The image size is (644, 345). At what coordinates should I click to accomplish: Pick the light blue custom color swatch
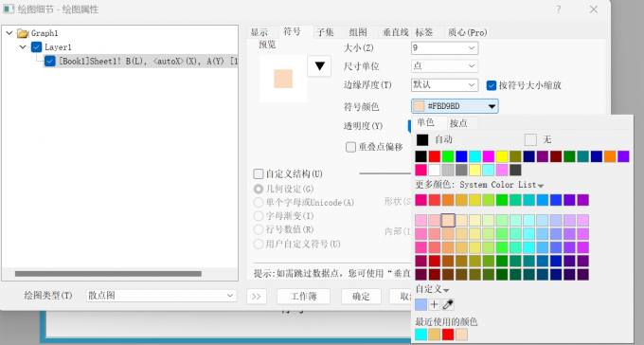(x=421, y=304)
